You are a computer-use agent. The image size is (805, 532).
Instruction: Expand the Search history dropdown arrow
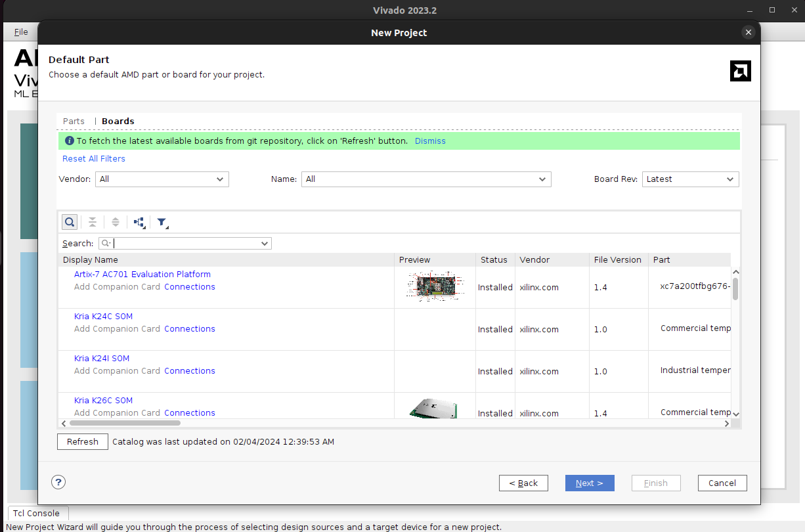click(265, 244)
